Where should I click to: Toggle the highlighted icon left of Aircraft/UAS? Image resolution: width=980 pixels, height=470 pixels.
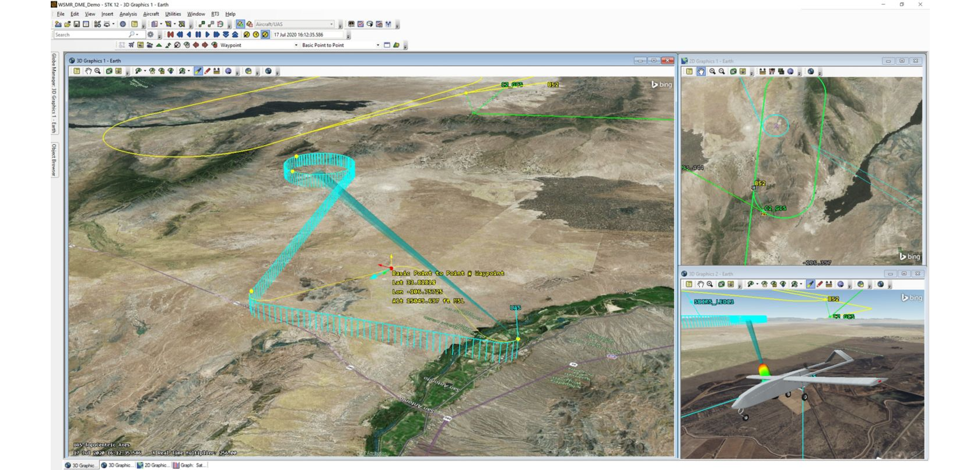240,24
